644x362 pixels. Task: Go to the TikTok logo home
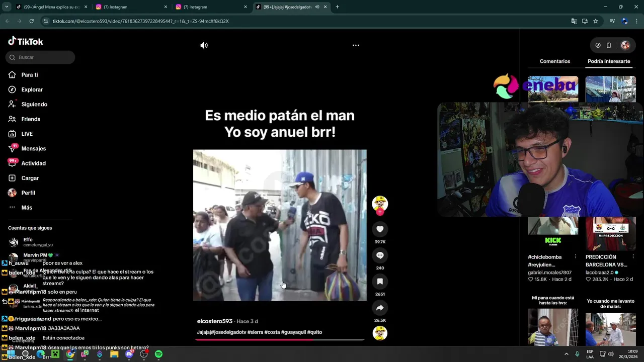pyautogui.click(x=26, y=41)
